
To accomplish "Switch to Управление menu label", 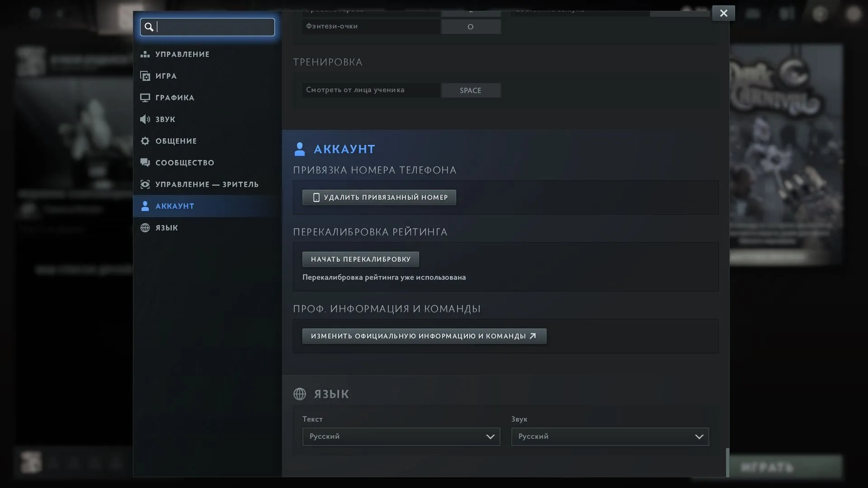I will point(183,54).
